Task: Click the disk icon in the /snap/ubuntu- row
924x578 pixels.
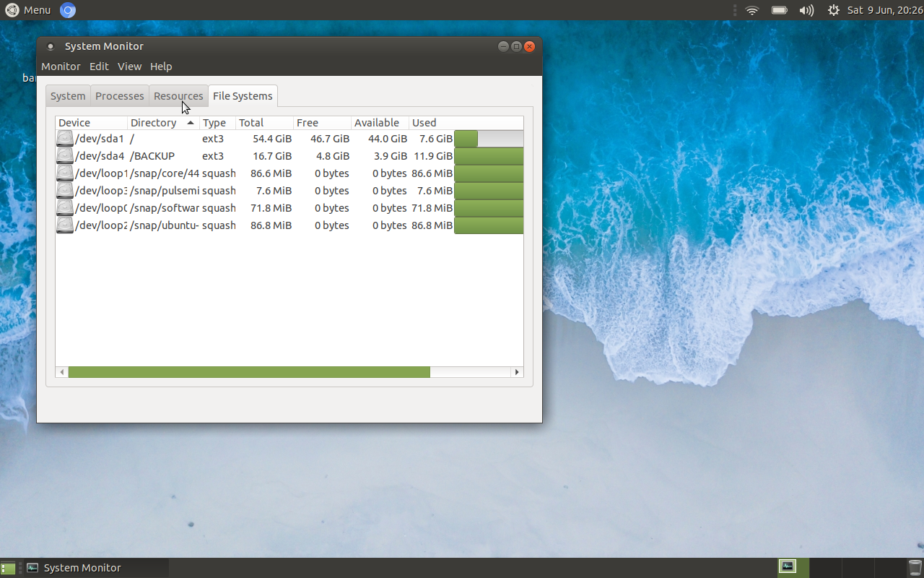Action: coord(65,225)
